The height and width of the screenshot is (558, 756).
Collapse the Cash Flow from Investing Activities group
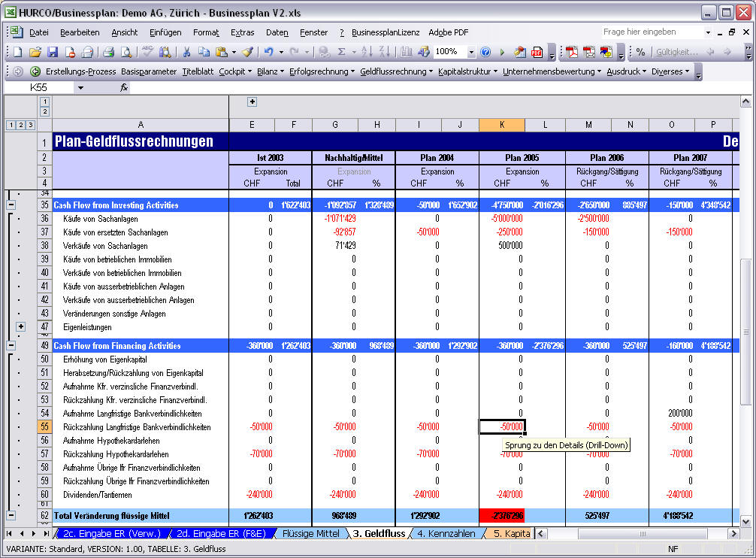pos(11,205)
